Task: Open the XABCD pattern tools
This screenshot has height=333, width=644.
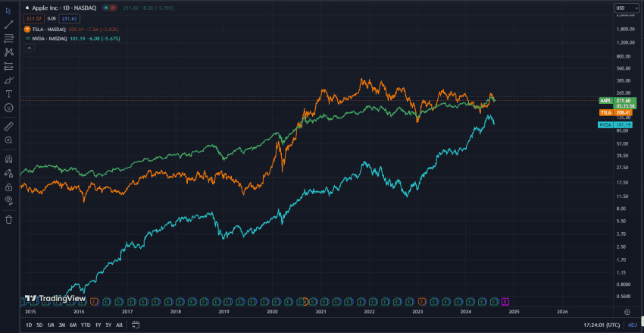Action: [8, 52]
